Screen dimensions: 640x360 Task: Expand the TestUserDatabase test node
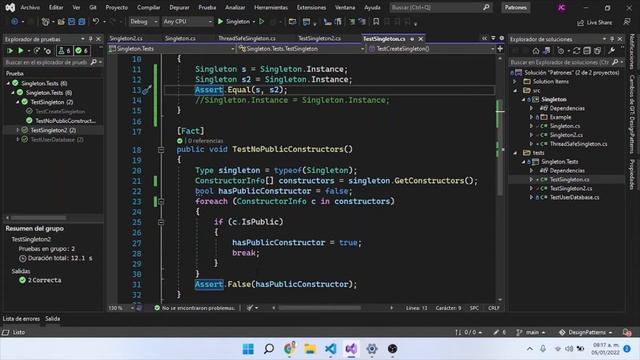(x=18, y=140)
